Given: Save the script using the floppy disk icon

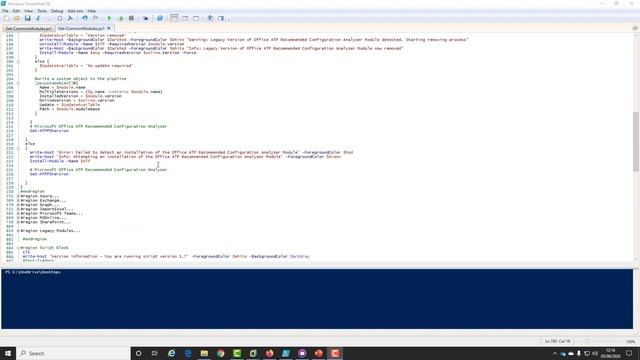Looking at the screenshot, I should pyautogui.click(x=27, y=18).
